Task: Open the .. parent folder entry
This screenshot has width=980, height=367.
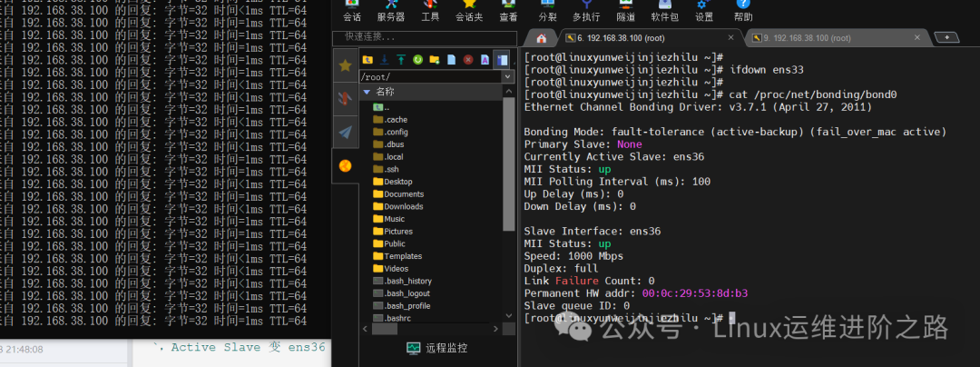Action: click(381, 107)
